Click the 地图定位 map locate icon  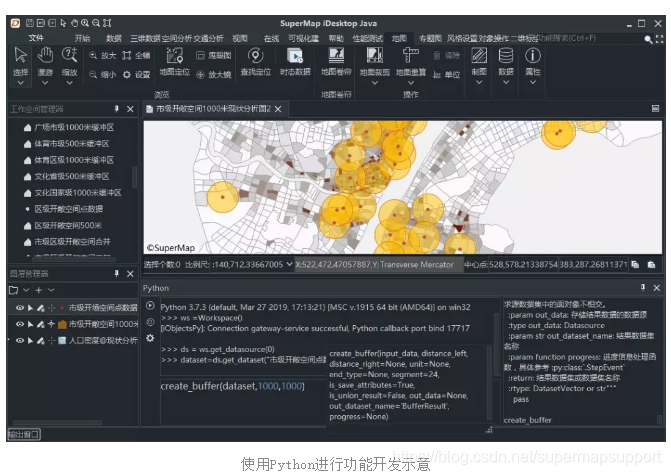pyautogui.click(x=175, y=56)
